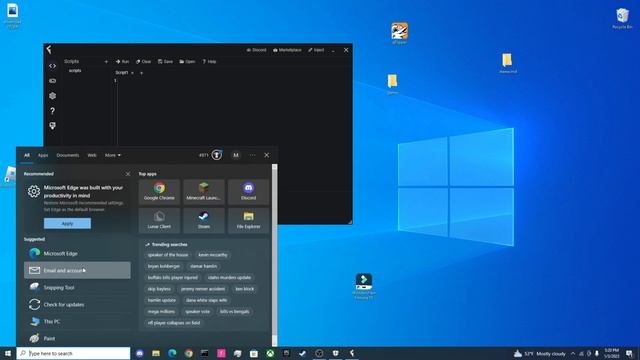The image size is (640, 360).
Task: Click Help in the executor toolbar
Action: pos(209,62)
